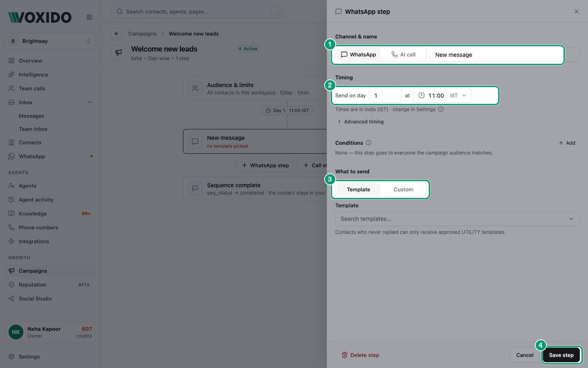Select Template under What to send
Image resolution: width=588 pixels, height=368 pixels.
[359, 189]
